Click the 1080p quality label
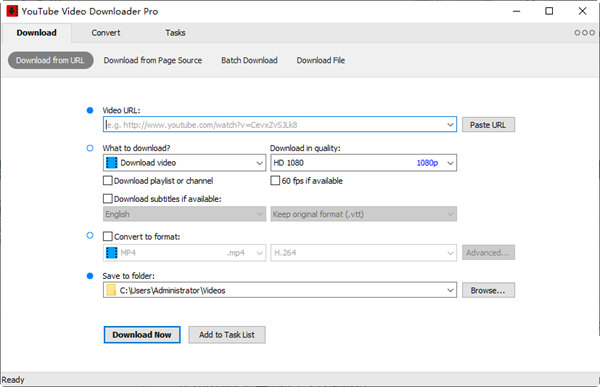The image size is (600, 387). pos(427,163)
